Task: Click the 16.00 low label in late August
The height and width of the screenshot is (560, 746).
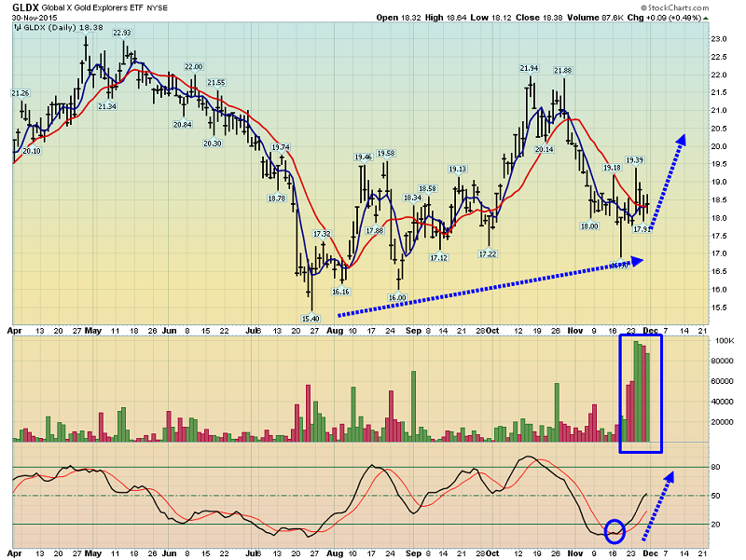Action: click(398, 297)
